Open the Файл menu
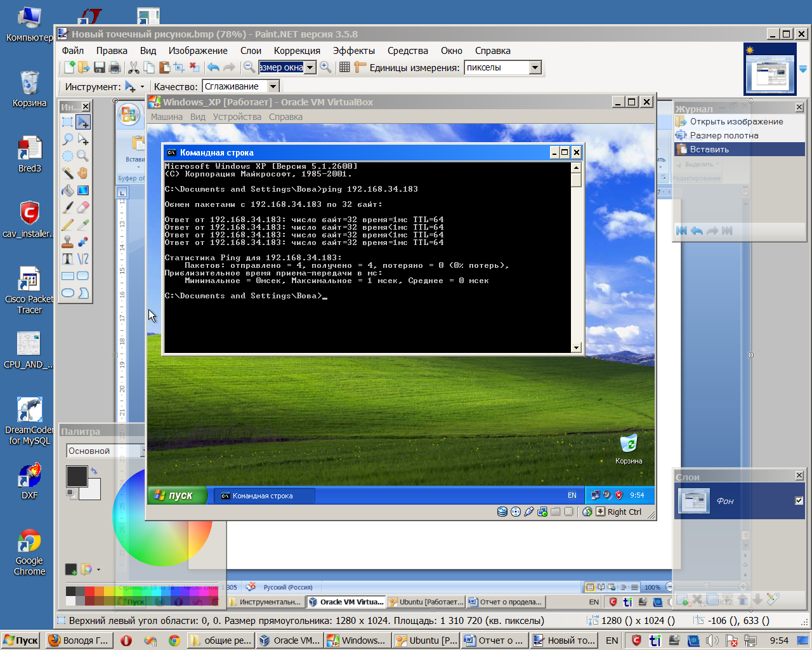This screenshot has width=812, height=650. [72, 51]
